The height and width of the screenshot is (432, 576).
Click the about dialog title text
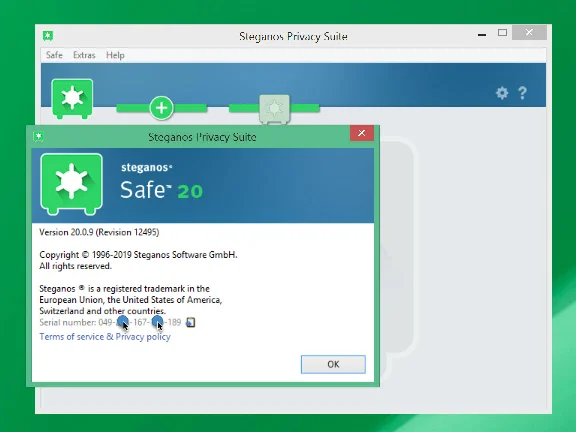pos(202,137)
